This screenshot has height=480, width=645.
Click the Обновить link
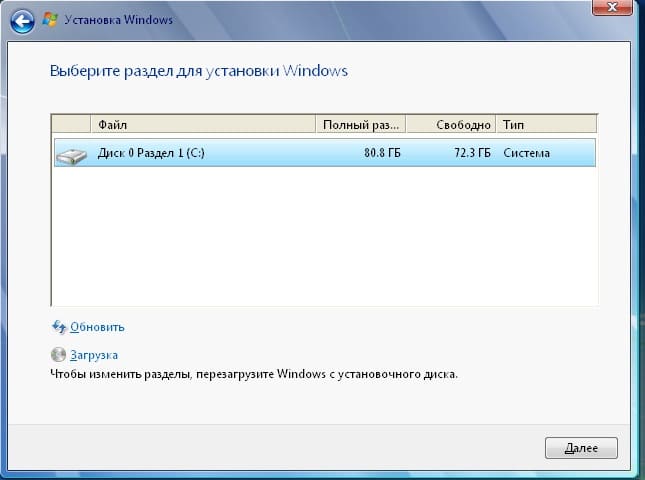click(x=97, y=327)
